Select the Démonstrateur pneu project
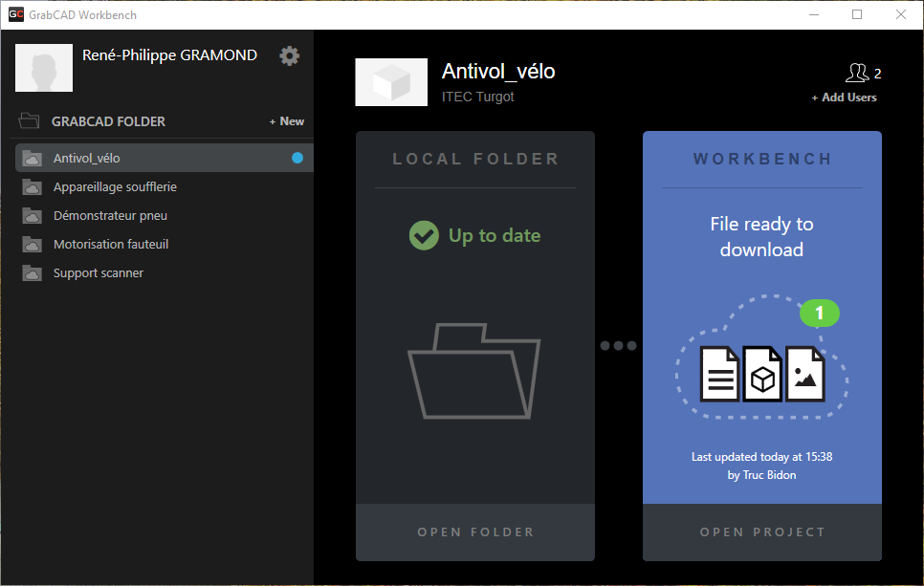This screenshot has height=586, width=924. click(x=165, y=215)
